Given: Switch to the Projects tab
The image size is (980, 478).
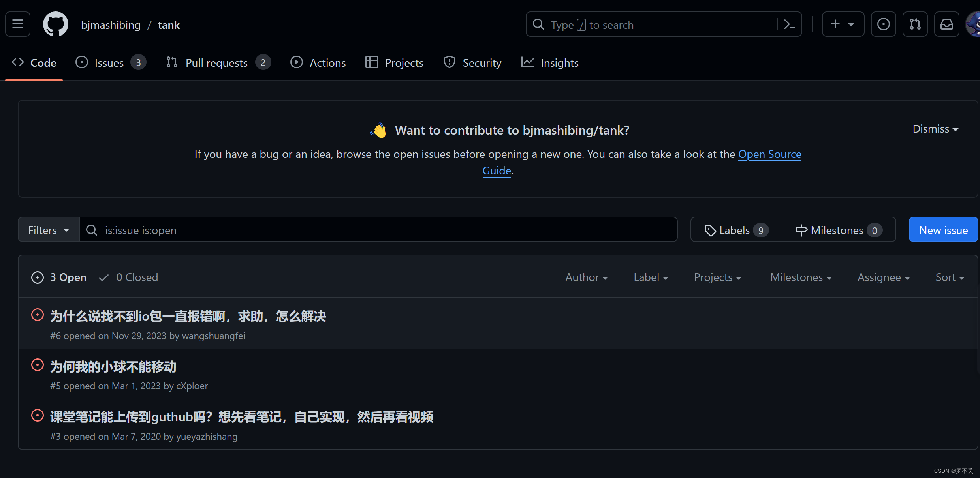Looking at the screenshot, I should [394, 63].
